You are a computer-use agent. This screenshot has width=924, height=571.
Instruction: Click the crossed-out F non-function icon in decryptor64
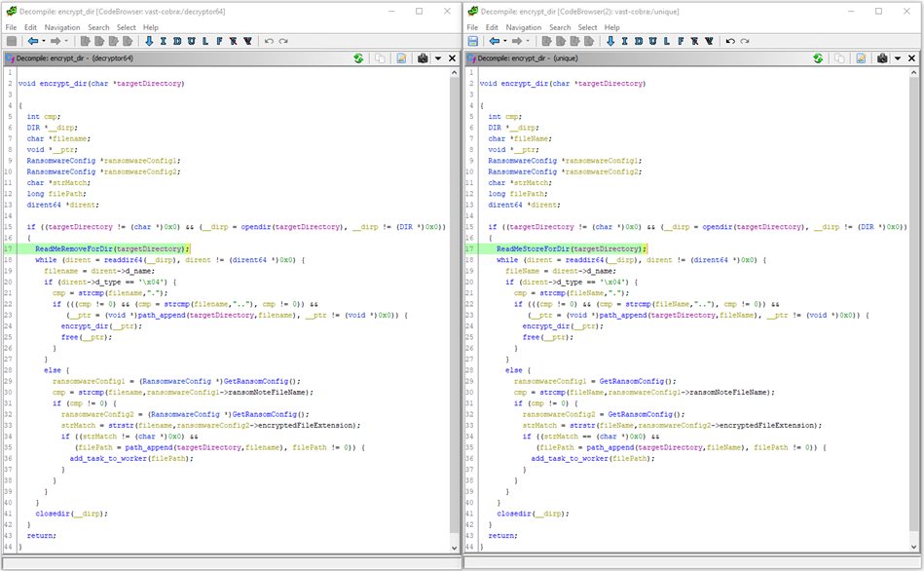pyautogui.click(x=234, y=41)
